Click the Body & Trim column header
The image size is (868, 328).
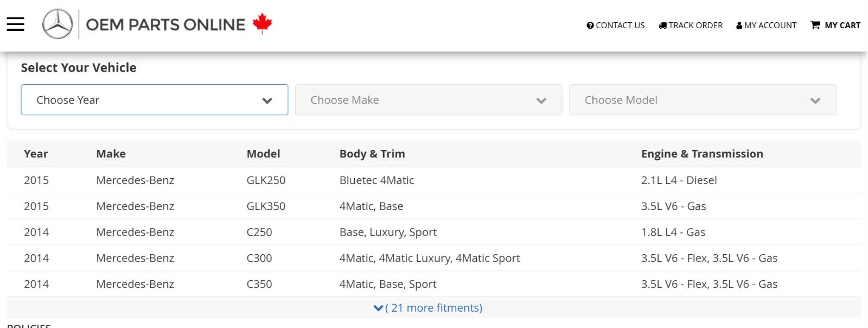coord(372,154)
